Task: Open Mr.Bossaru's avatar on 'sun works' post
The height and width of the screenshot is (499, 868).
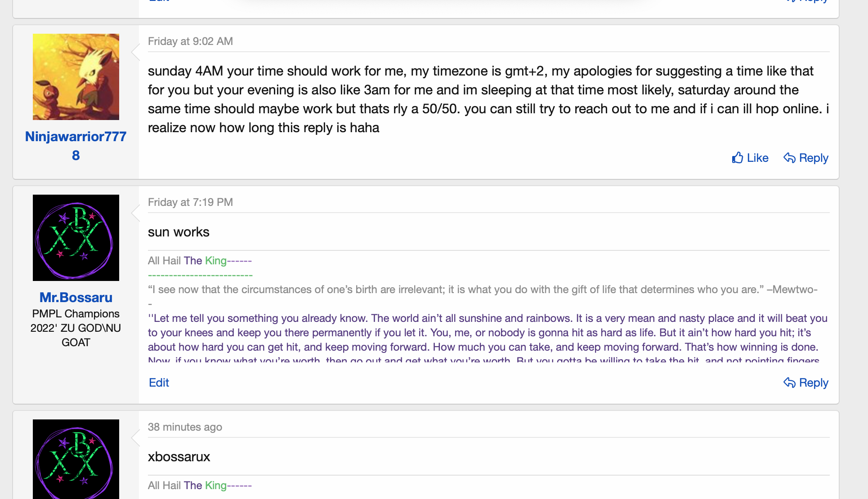Action: pyautogui.click(x=76, y=238)
